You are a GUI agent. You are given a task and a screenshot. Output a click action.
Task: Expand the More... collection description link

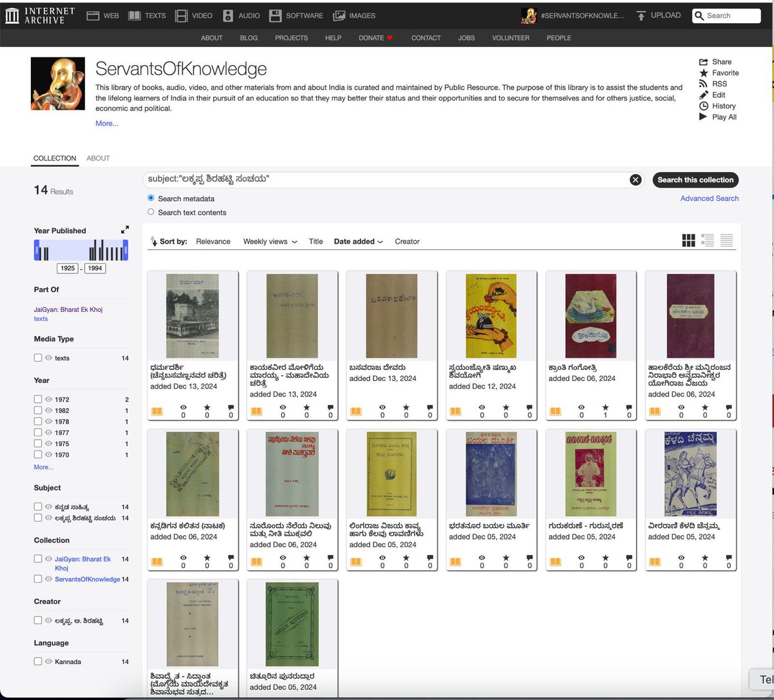(x=107, y=123)
